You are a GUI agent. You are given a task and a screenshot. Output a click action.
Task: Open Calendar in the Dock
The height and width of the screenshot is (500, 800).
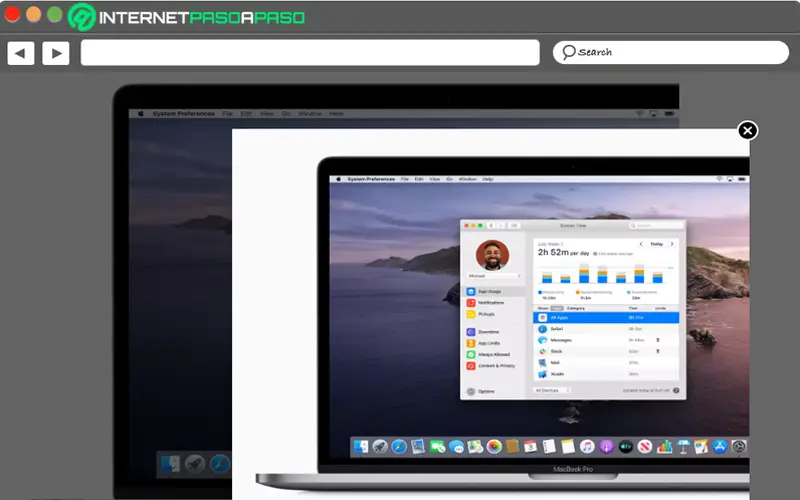tap(531, 447)
